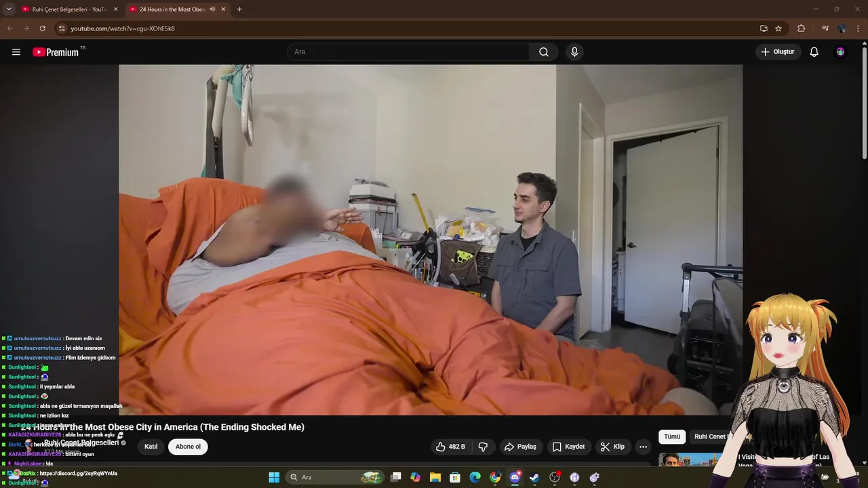Open the Oluştur create menu

click(778, 52)
